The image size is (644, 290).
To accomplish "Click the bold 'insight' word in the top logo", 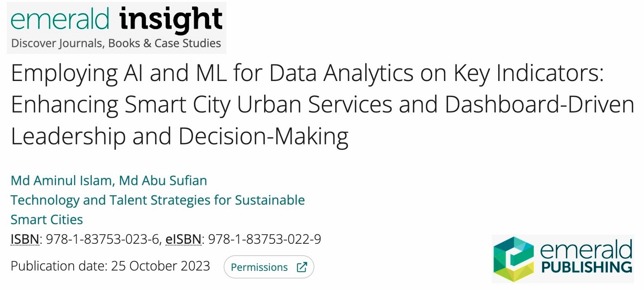I will (171, 19).
